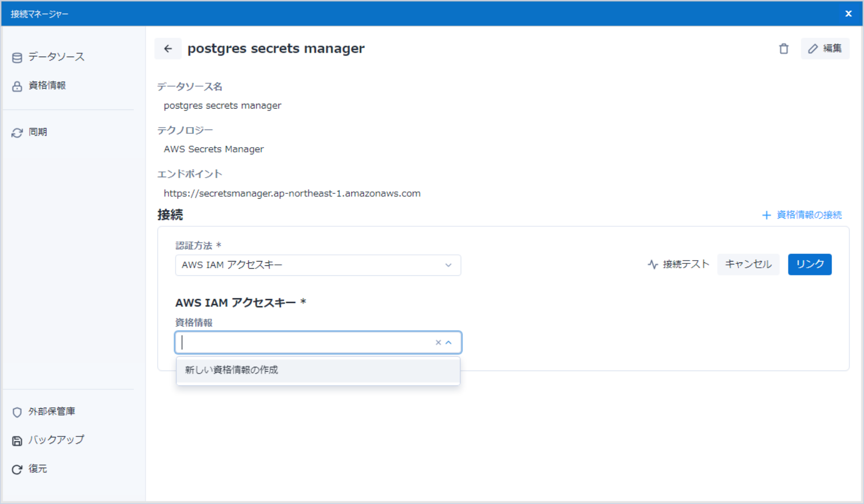This screenshot has width=864, height=504.
Task: Delete data source via trash icon
Action: pyautogui.click(x=784, y=49)
